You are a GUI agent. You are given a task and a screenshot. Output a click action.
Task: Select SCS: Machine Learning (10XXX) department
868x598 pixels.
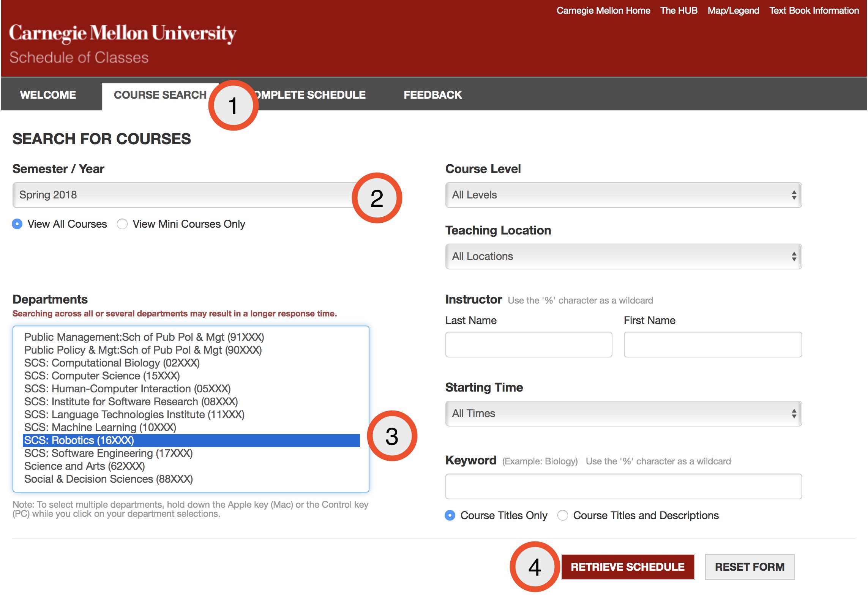(x=100, y=428)
